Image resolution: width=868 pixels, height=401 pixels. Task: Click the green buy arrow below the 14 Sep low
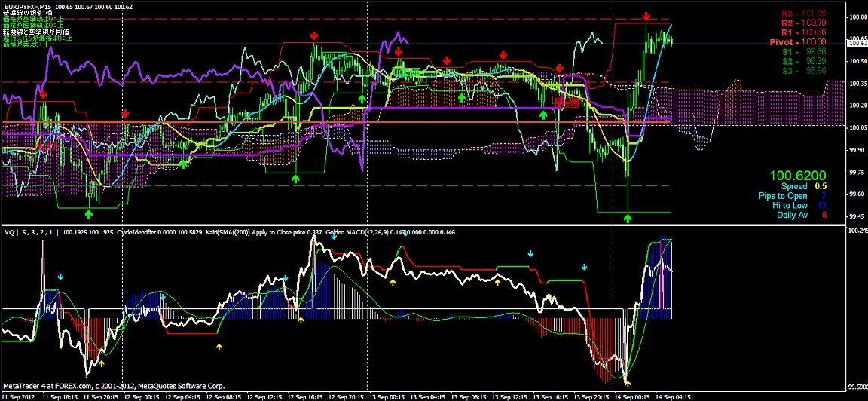pyautogui.click(x=627, y=219)
